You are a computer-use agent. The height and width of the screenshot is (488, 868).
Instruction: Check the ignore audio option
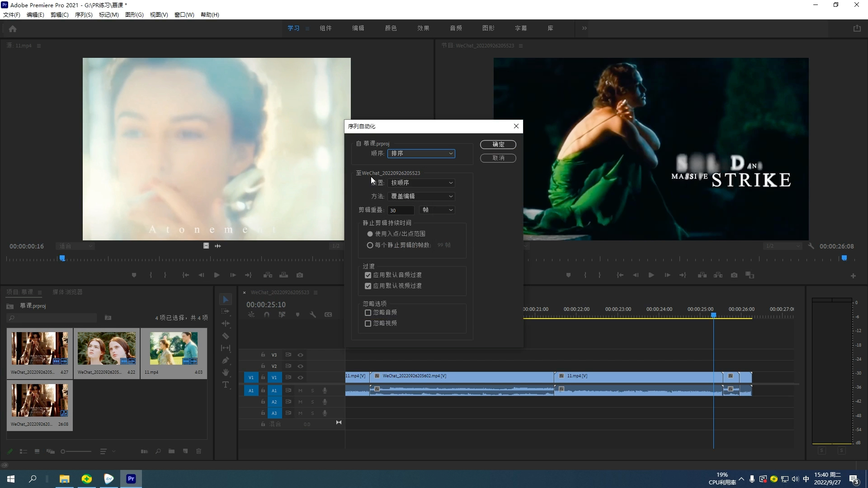(x=368, y=313)
